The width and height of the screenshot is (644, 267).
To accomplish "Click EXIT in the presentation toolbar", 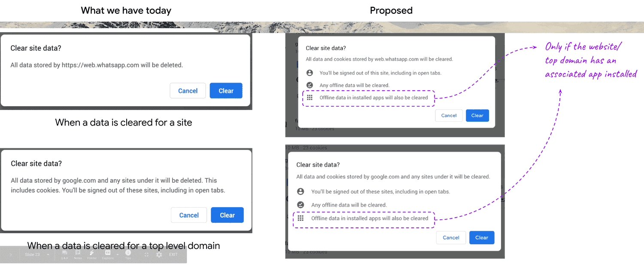I will pyautogui.click(x=173, y=255).
